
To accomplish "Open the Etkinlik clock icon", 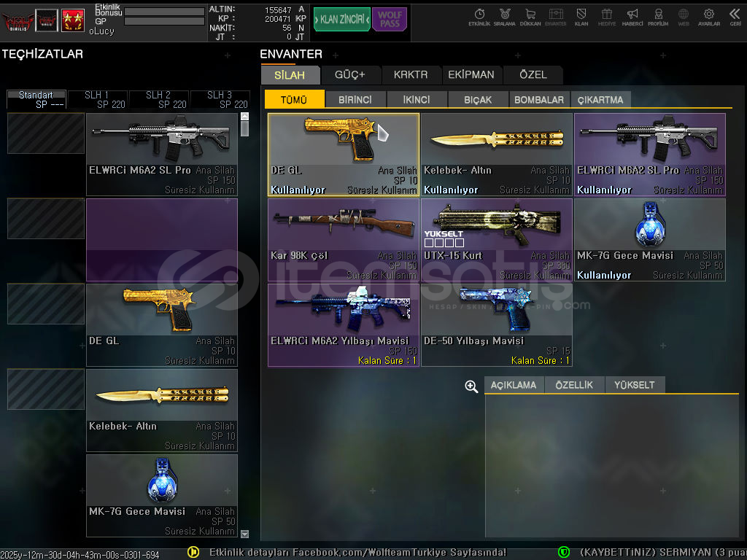I will pos(479,17).
